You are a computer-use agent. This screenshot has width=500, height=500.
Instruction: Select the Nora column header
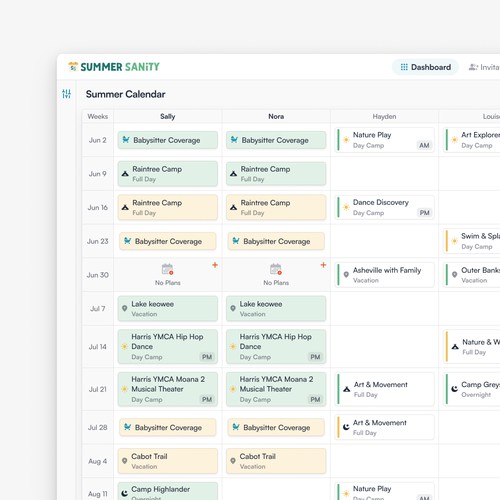(276, 116)
